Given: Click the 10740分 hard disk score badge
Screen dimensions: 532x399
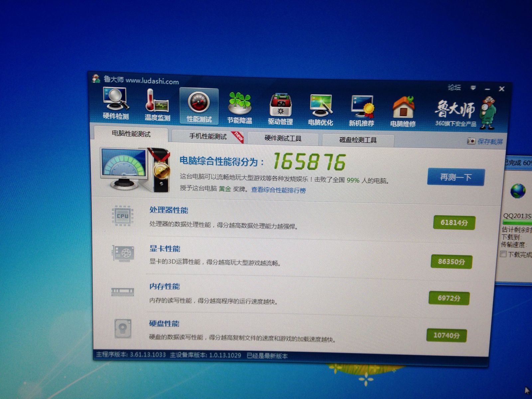Looking at the screenshot, I should [446, 335].
